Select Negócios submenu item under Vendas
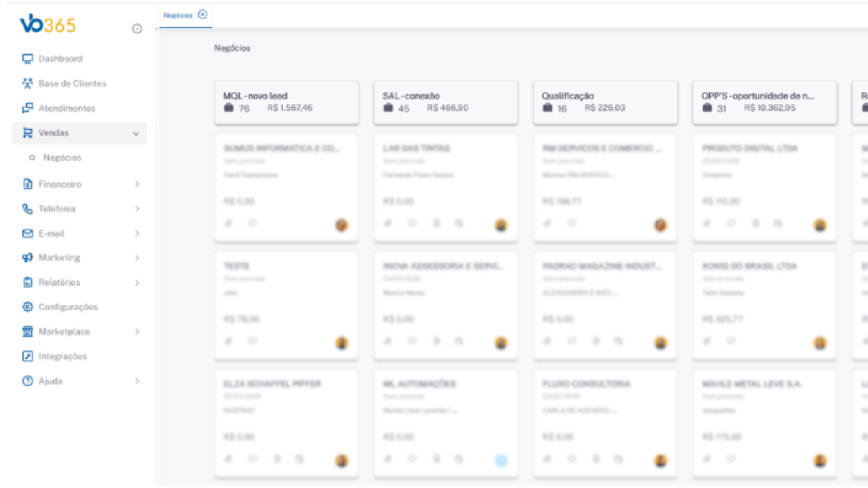The height and width of the screenshot is (488, 868). tap(62, 158)
